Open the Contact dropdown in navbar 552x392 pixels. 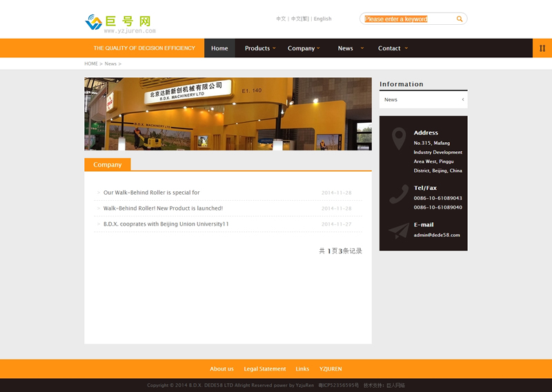[393, 48]
